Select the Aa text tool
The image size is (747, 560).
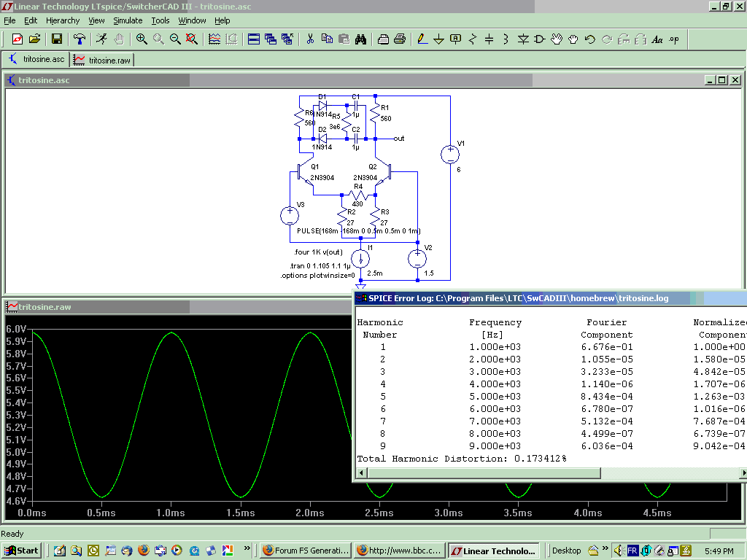(657, 39)
